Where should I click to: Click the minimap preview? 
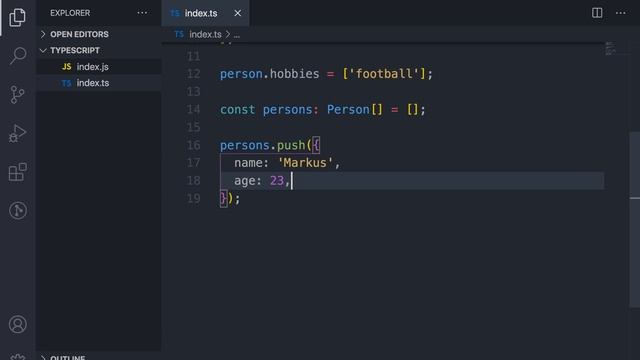point(611,48)
